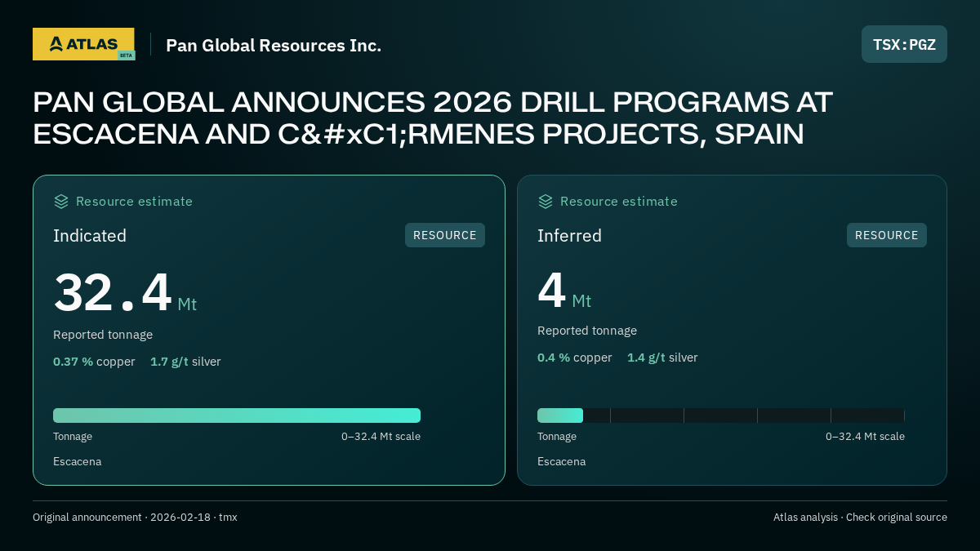Click the headline announcing 2026 drill programs

click(x=433, y=118)
